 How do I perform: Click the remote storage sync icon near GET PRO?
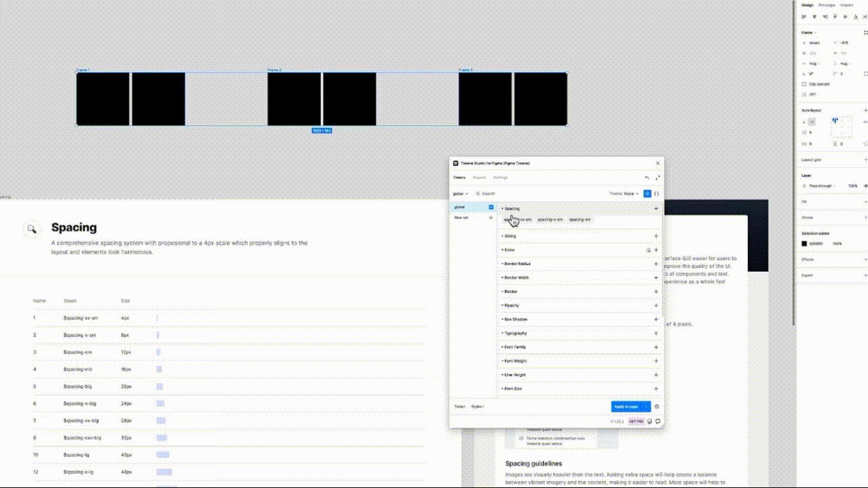[648, 421]
